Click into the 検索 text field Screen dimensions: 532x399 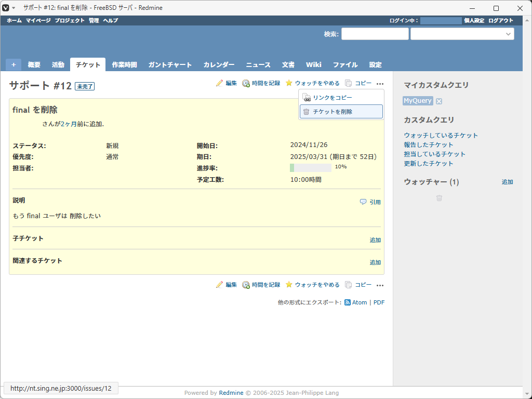[x=375, y=34]
